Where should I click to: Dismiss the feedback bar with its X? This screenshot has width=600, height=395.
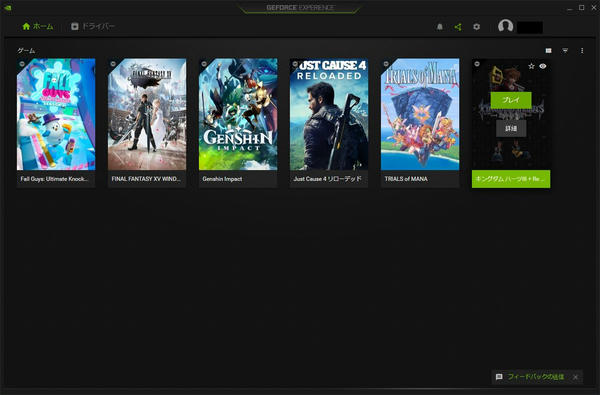[x=575, y=377]
